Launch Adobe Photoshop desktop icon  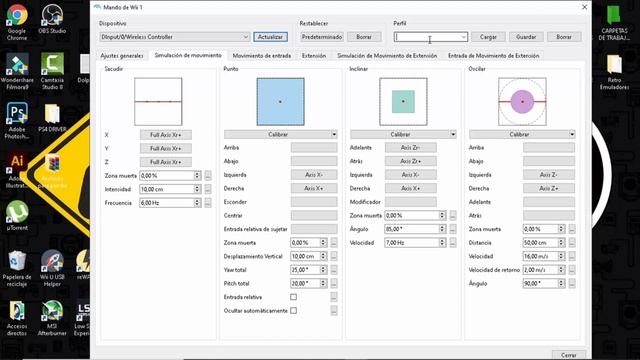pyautogui.click(x=17, y=120)
